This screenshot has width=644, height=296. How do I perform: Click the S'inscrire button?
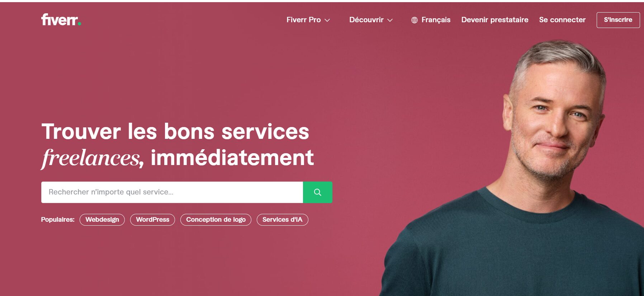tap(618, 20)
